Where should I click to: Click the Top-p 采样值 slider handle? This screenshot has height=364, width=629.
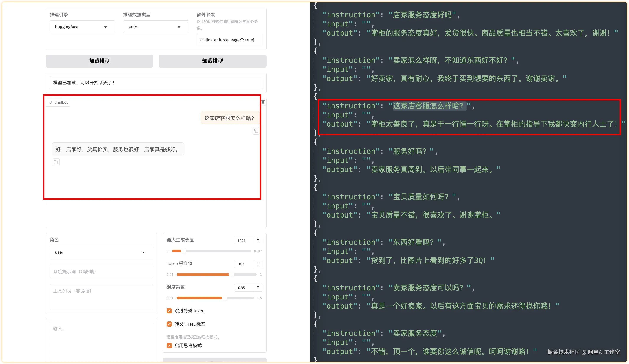(231, 275)
